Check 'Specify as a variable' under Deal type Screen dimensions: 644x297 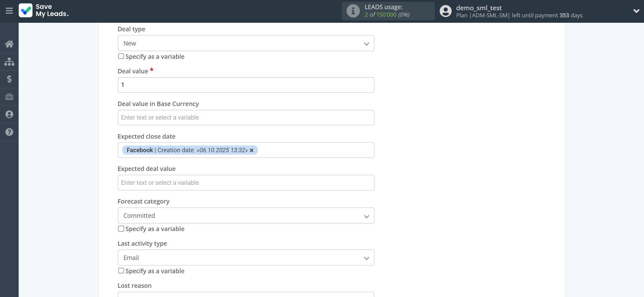tap(121, 56)
